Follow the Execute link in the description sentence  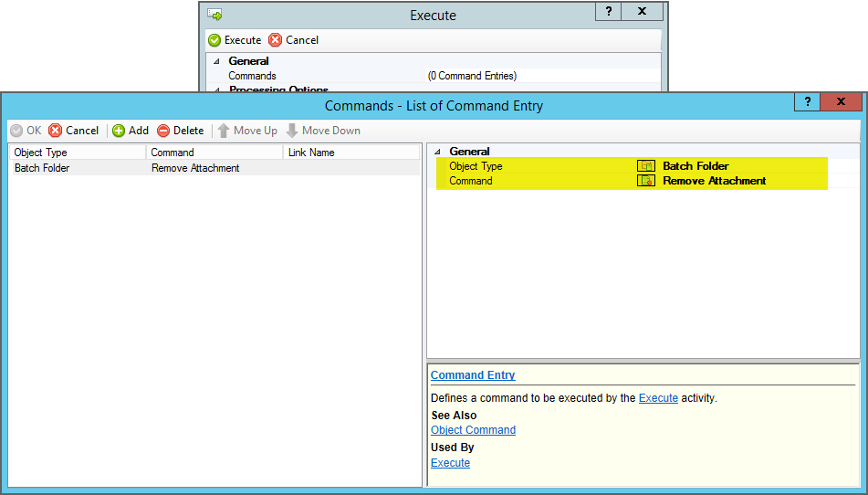pos(658,398)
